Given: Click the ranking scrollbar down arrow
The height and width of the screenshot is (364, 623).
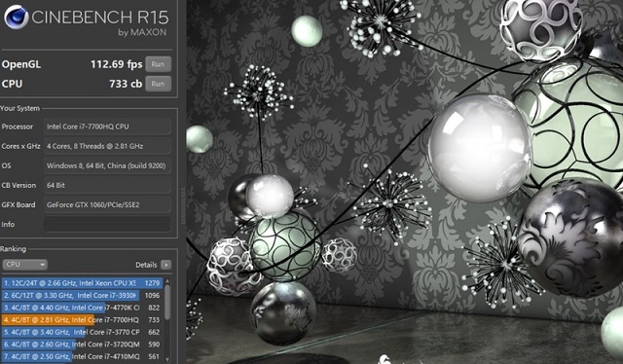Looking at the screenshot, I should coord(167,360).
